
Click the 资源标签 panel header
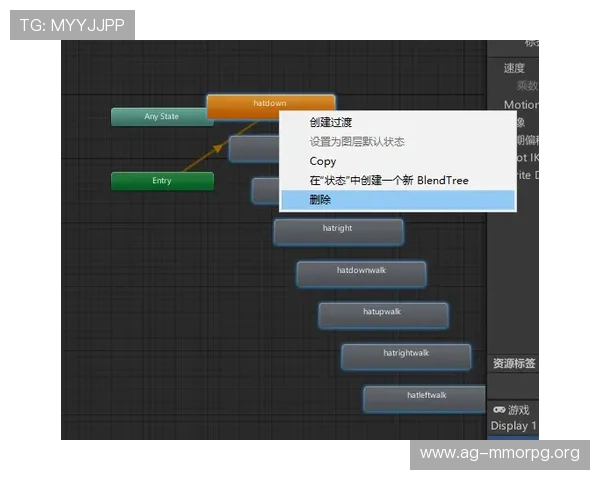pyautogui.click(x=513, y=363)
